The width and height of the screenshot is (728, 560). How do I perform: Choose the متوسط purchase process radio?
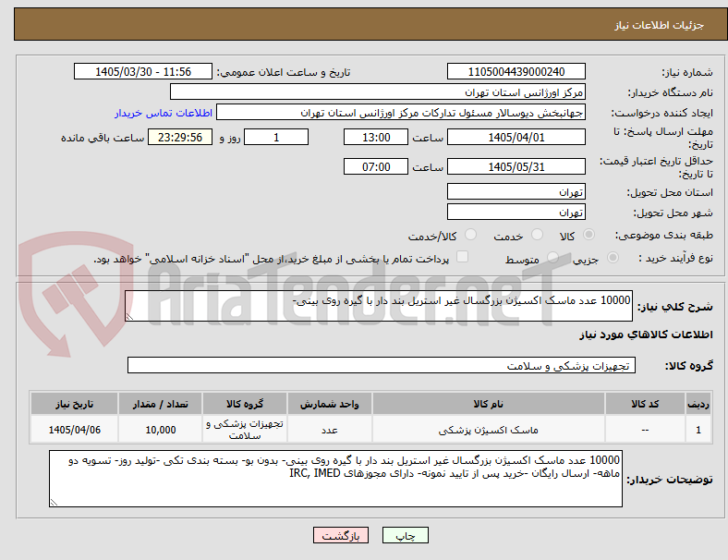click(x=552, y=258)
